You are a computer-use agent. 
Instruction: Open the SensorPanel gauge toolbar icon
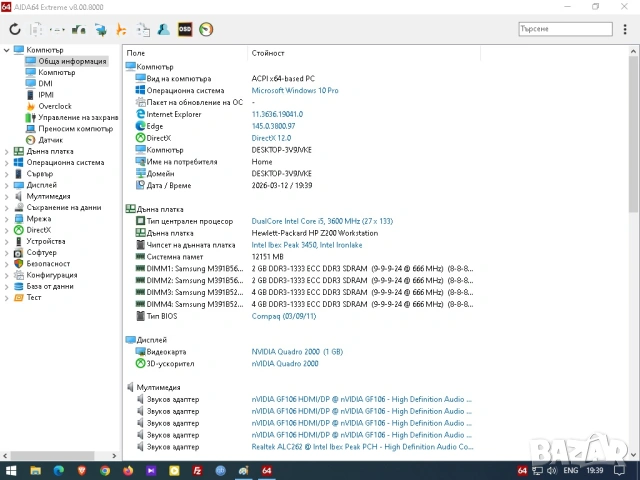pyautogui.click(x=206, y=29)
